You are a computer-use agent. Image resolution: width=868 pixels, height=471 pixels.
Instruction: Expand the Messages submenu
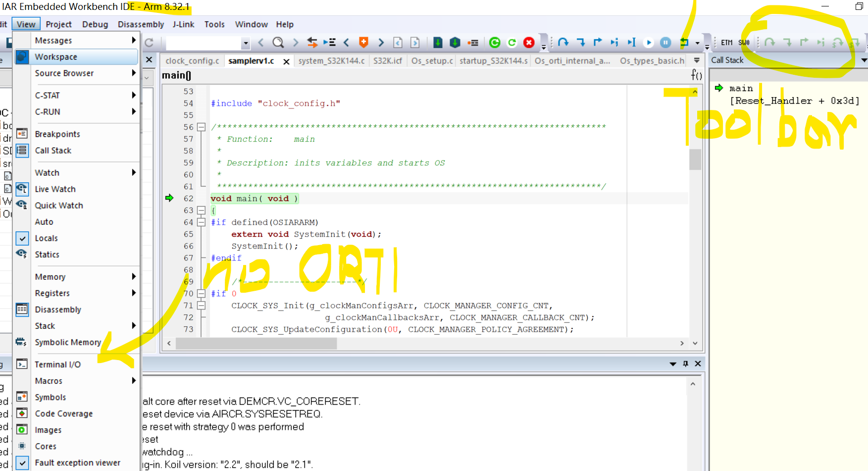tap(76, 40)
